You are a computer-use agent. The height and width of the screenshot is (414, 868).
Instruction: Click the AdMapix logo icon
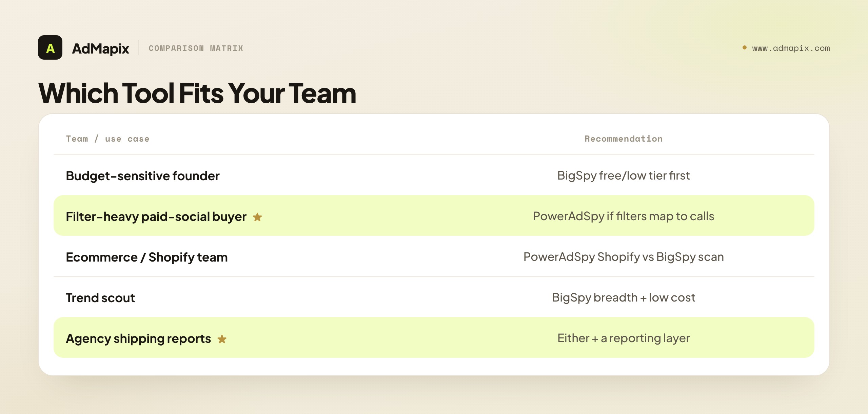coord(50,47)
